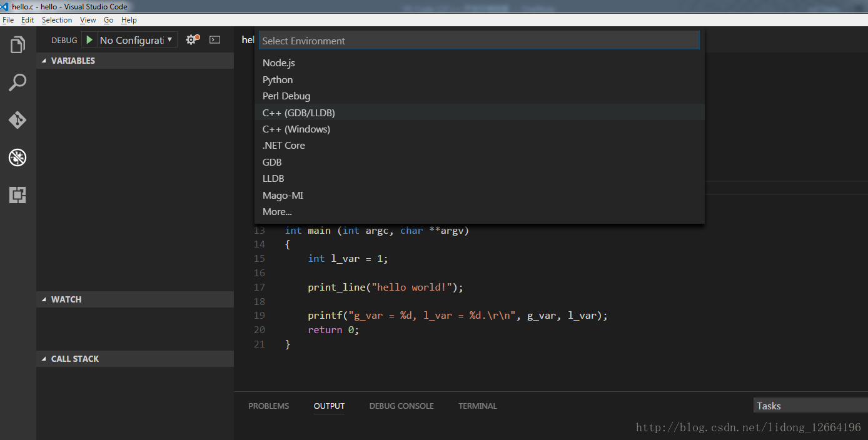Image resolution: width=868 pixels, height=440 pixels.
Task: Start debugging with green play icon
Action: click(x=89, y=40)
